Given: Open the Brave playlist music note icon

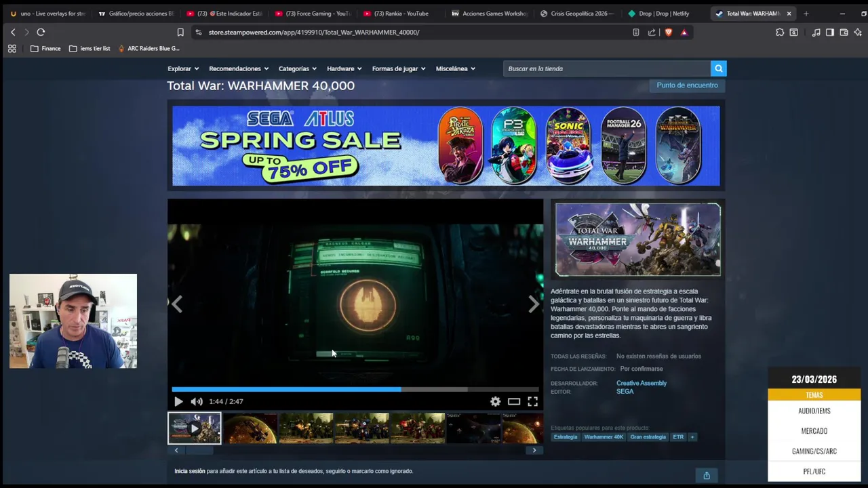Looking at the screenshot, I should pos(816,32).
